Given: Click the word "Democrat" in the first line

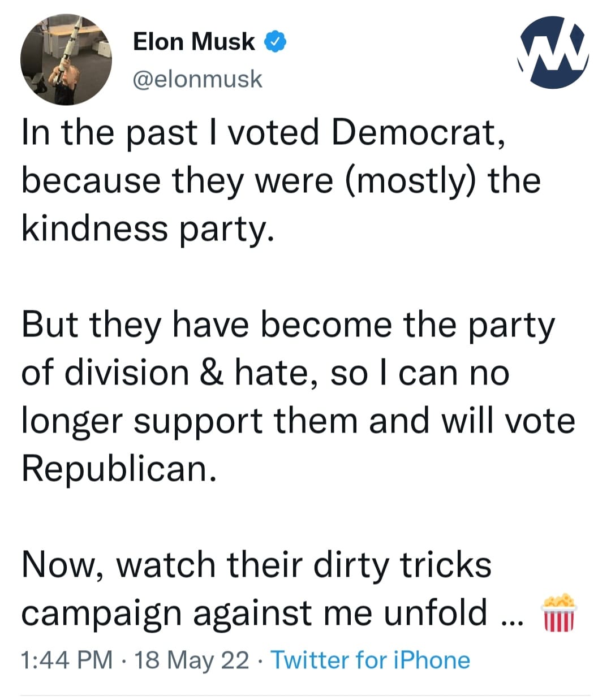Looking at the screenshot, I should (415, 133).
